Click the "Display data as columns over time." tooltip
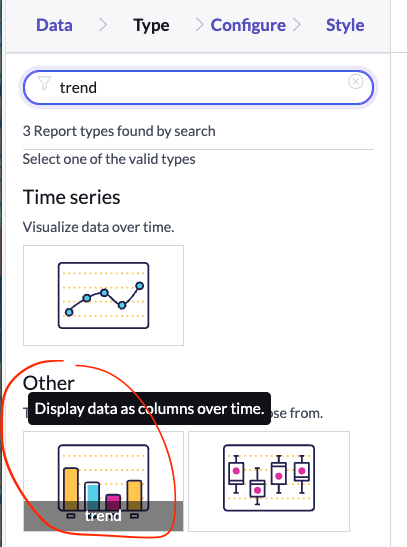This screenshot has height=547, width=407. point(149,409)
